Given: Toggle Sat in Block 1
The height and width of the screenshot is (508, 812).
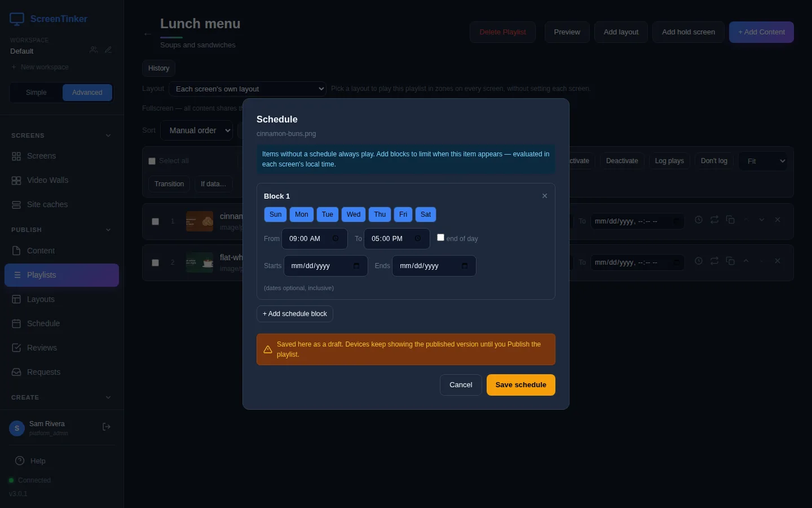Looking at the screenshot, I should coord(426,214).
